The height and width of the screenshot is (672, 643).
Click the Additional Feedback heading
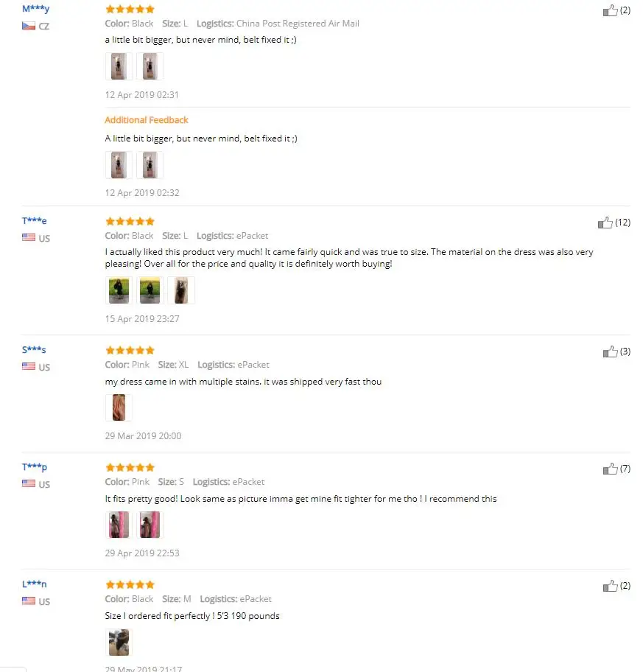point(147,120)
